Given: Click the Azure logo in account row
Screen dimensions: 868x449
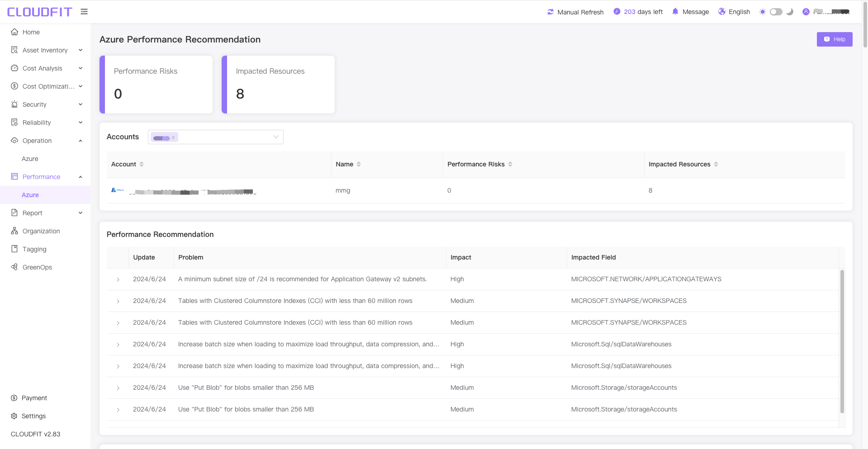Looking at the screenshot, I should point(118,190).
